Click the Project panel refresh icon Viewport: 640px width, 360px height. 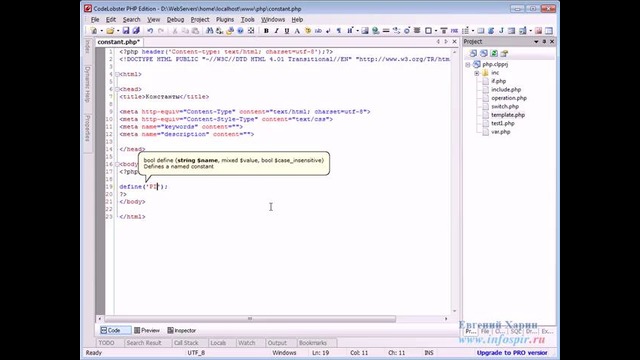[x=494, y=53]
